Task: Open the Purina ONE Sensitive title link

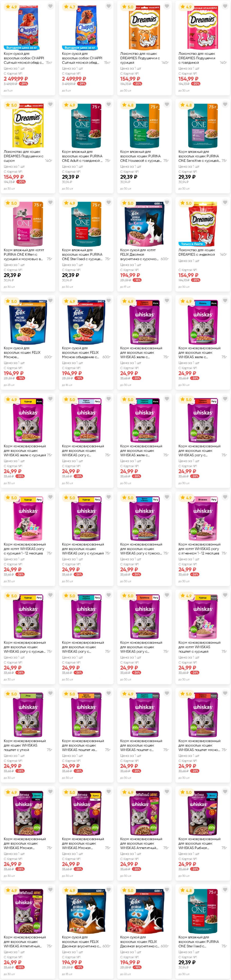Action: click(x=199, y=156)
